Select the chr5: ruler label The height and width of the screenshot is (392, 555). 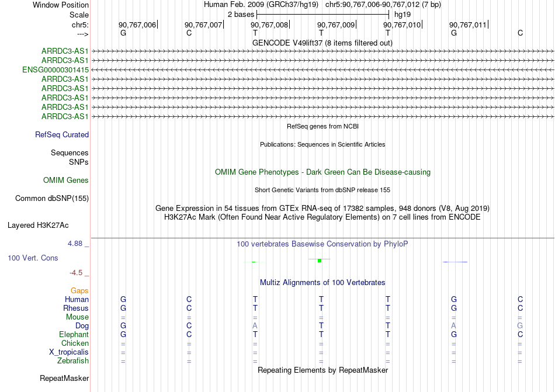click(81, 25)
